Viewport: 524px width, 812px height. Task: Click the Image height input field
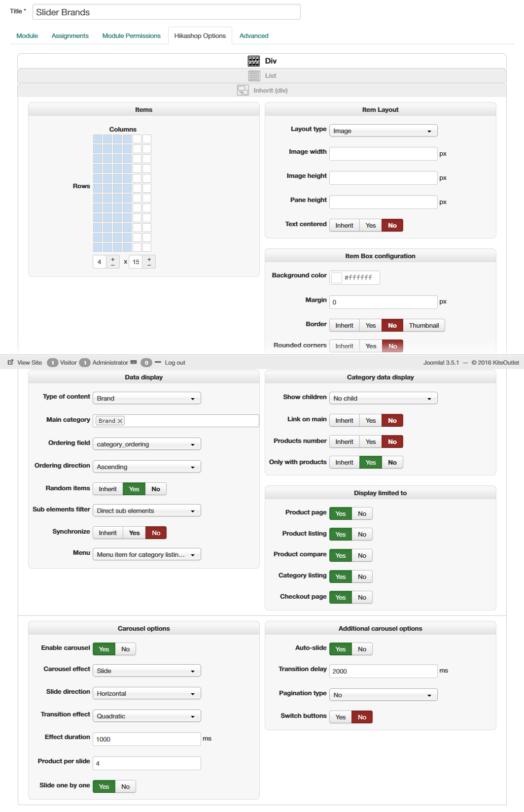click(x=384, y=178)
